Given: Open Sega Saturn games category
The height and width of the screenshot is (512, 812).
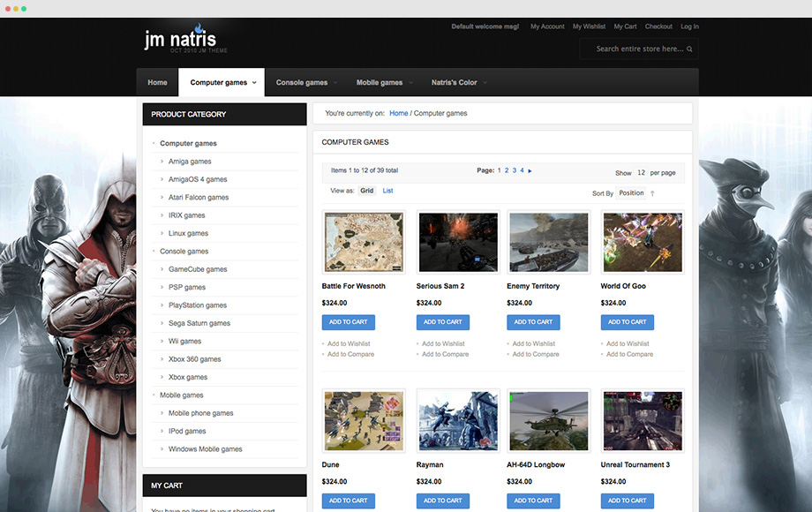Looking at the screenshot, I should point(199,324).
